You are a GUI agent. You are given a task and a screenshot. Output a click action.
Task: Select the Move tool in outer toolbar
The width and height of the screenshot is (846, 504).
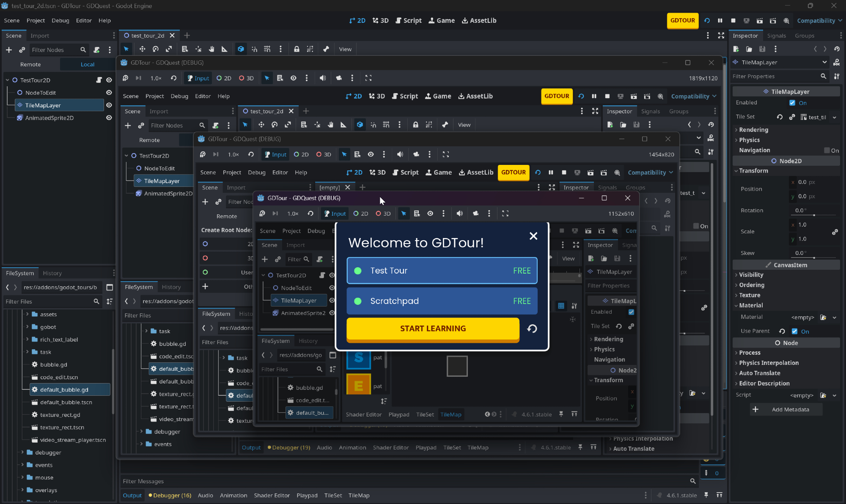coord(142,49)
